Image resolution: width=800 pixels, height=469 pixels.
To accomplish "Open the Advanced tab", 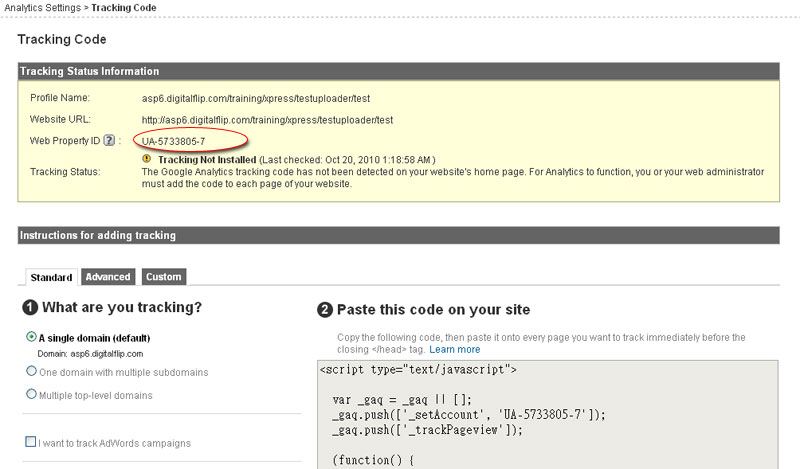I will [x=108, y=277].
